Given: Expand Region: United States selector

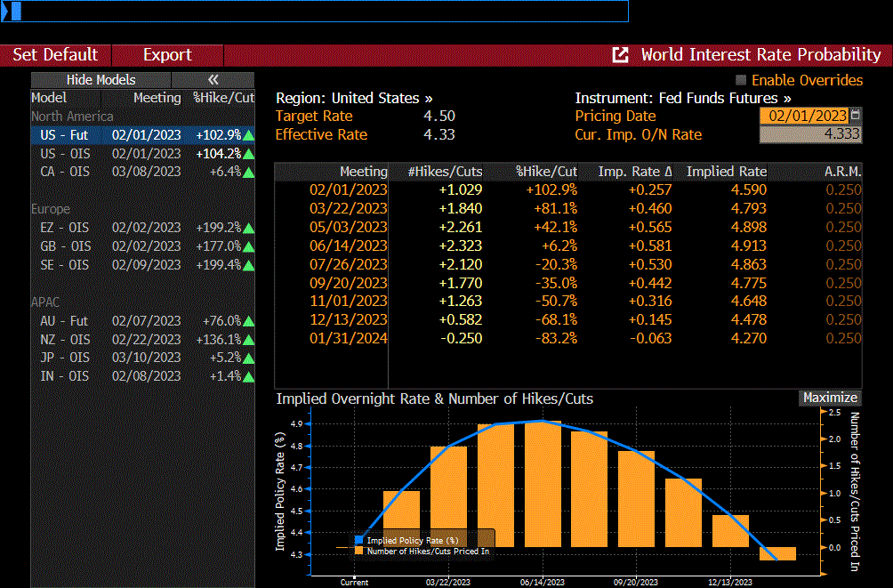Looking at the screenshot, I should pos(354,98).
